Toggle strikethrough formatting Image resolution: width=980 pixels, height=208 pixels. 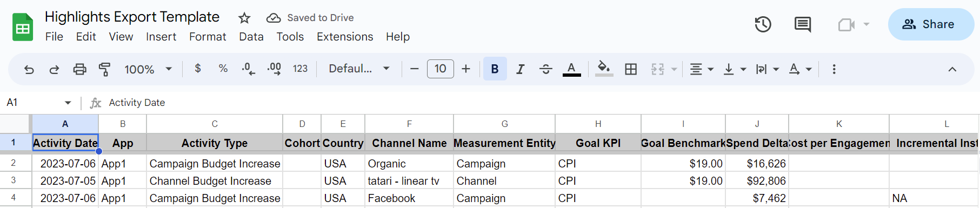coord(545,69)
